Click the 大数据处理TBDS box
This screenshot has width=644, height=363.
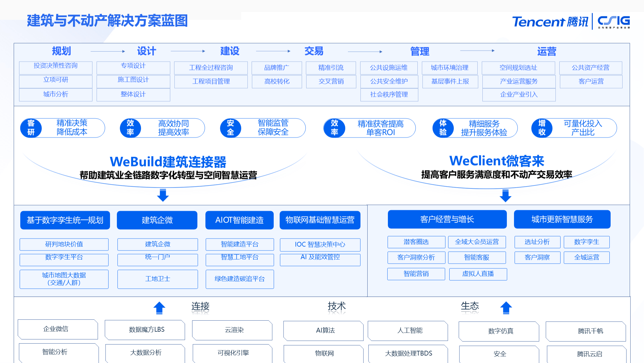click(x=408, y=354)
